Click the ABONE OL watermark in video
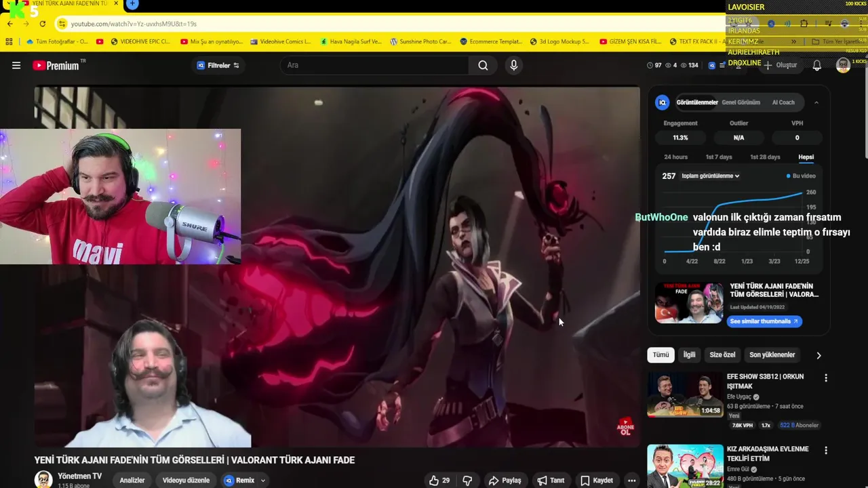The image size is (868, 488). tap(625, 426)
